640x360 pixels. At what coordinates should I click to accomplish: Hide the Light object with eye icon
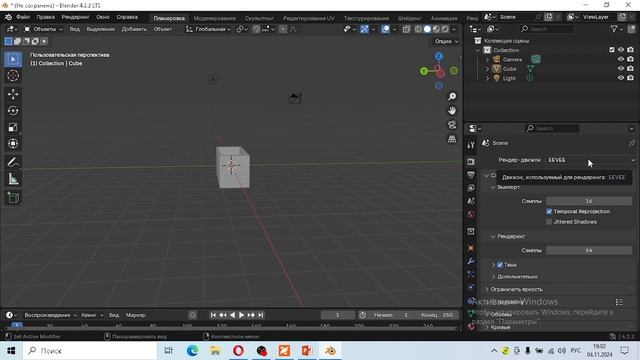coord(621,78)
